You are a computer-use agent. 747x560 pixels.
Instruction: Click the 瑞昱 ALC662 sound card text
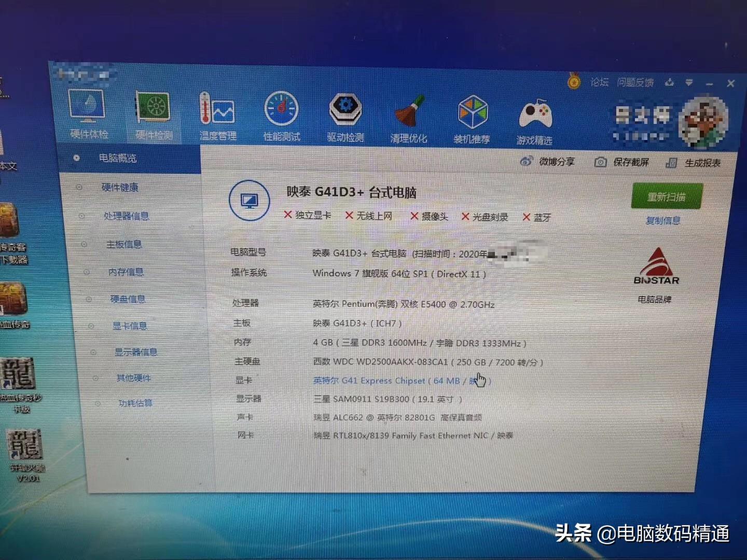point(398,417)
